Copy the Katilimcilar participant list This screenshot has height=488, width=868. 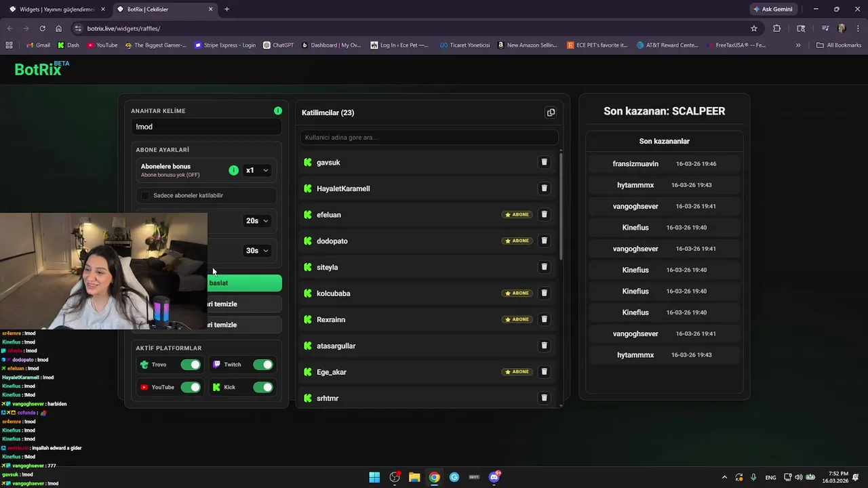551,113
